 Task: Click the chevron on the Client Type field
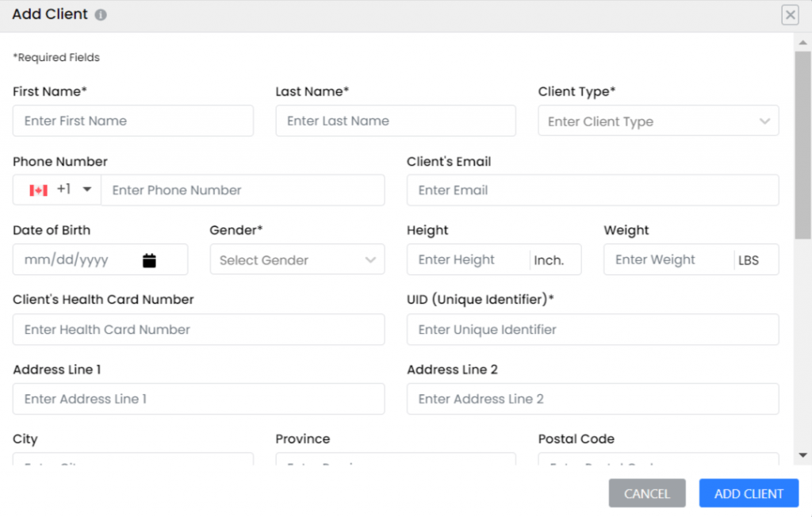[x=765, y=121]
